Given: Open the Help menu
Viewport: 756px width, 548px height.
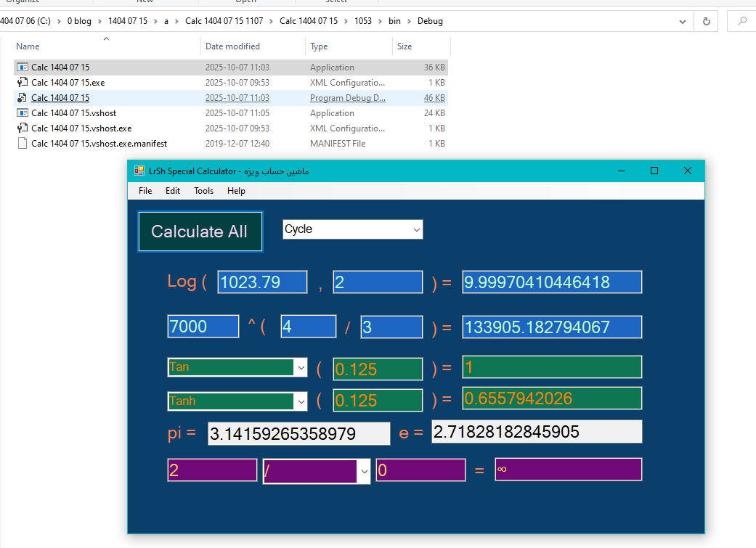Looking at the screenshot, I should click(236, 191).
